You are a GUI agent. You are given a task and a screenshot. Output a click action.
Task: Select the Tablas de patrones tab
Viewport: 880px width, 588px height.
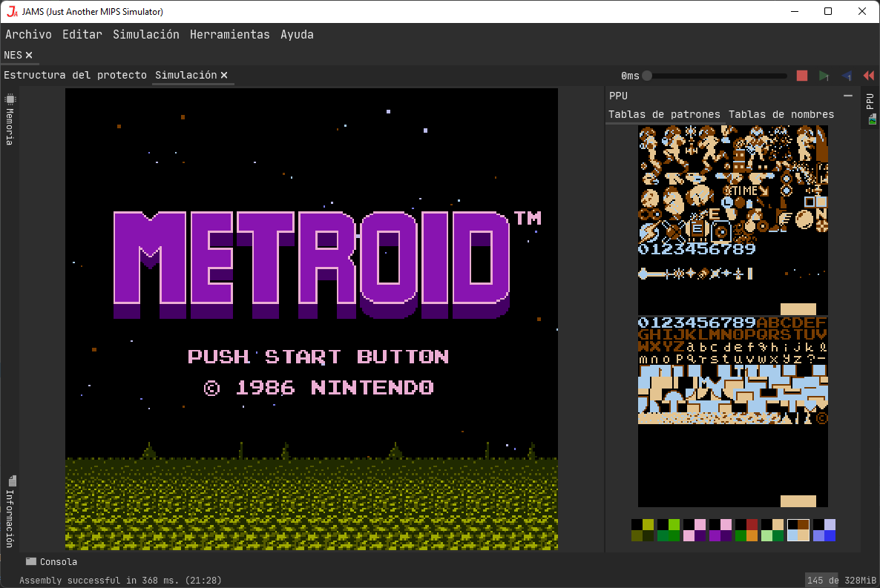point(664,114)
